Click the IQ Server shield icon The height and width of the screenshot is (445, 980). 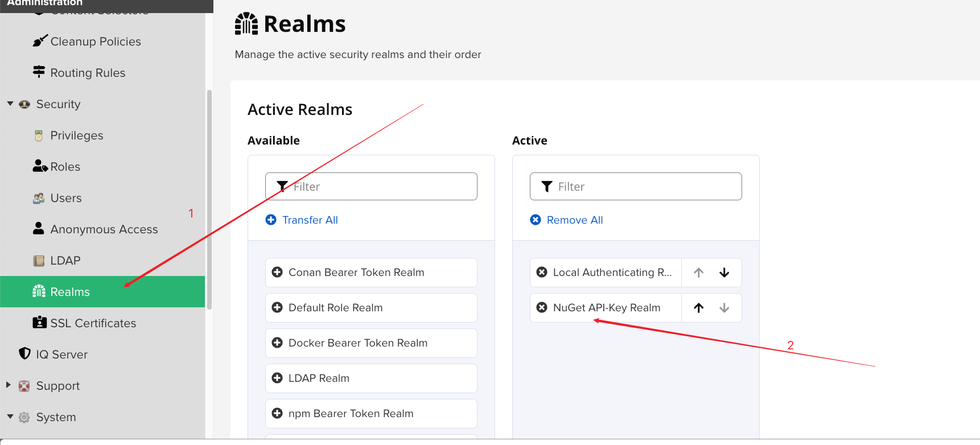[24, 353]
